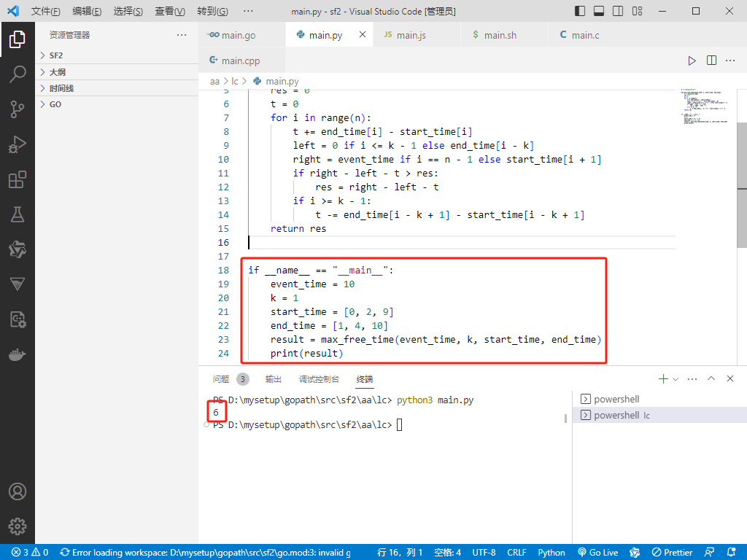Open the 编辑(E) menu

coord(87,11)
